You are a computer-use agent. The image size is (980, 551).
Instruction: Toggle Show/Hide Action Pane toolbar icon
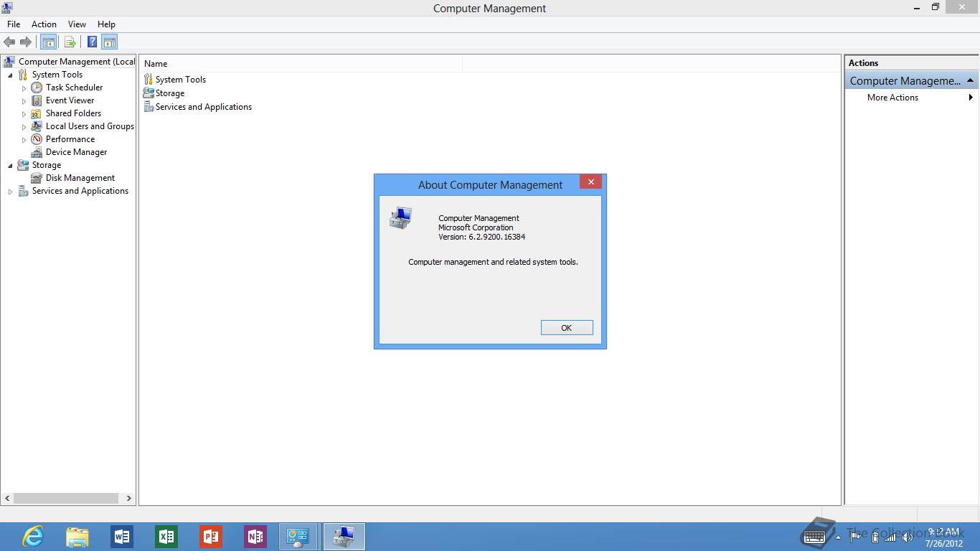coord(109,42)
